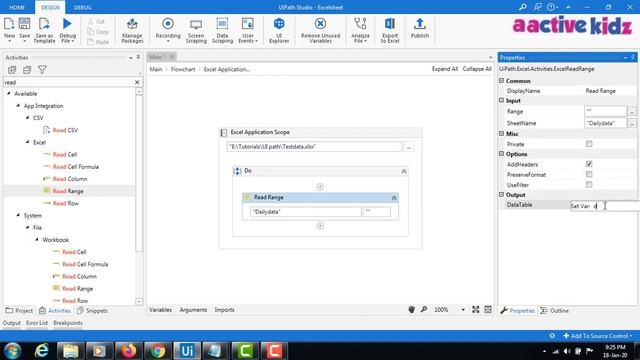Click Remove Unused Variables
This screenshot has height=360, width=640.
pos(320,30)
